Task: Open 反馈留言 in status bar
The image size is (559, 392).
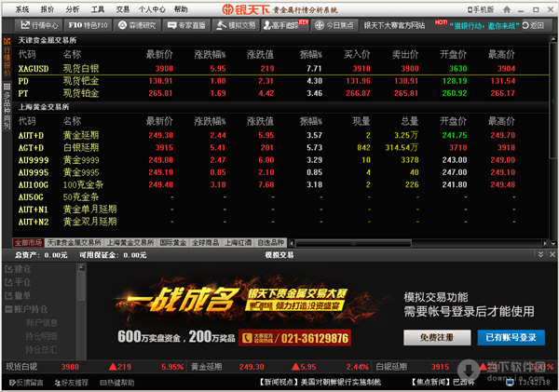Action: pos(27,383)
